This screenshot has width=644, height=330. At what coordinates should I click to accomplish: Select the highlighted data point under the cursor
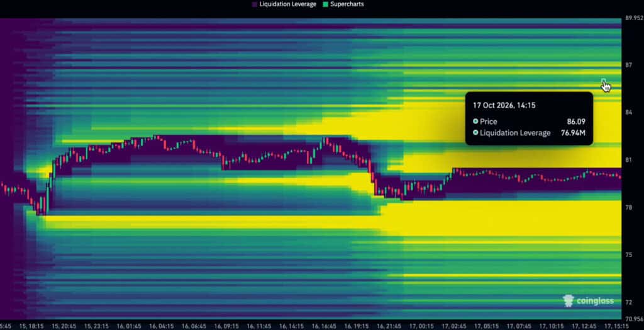[x=603, y=81]
